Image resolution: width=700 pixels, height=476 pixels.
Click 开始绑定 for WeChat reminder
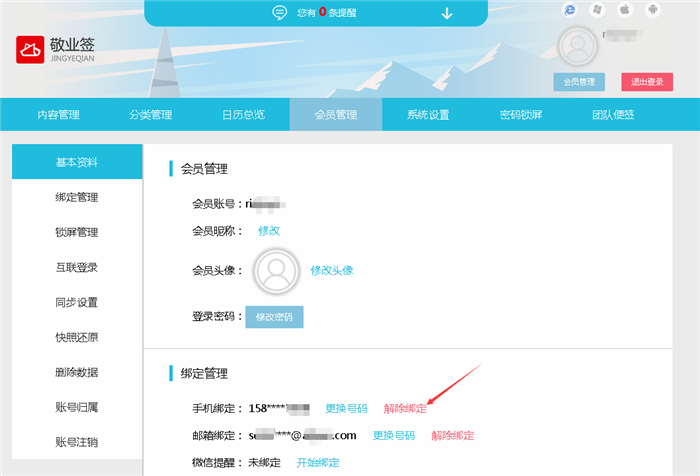[x=318, y=463]
